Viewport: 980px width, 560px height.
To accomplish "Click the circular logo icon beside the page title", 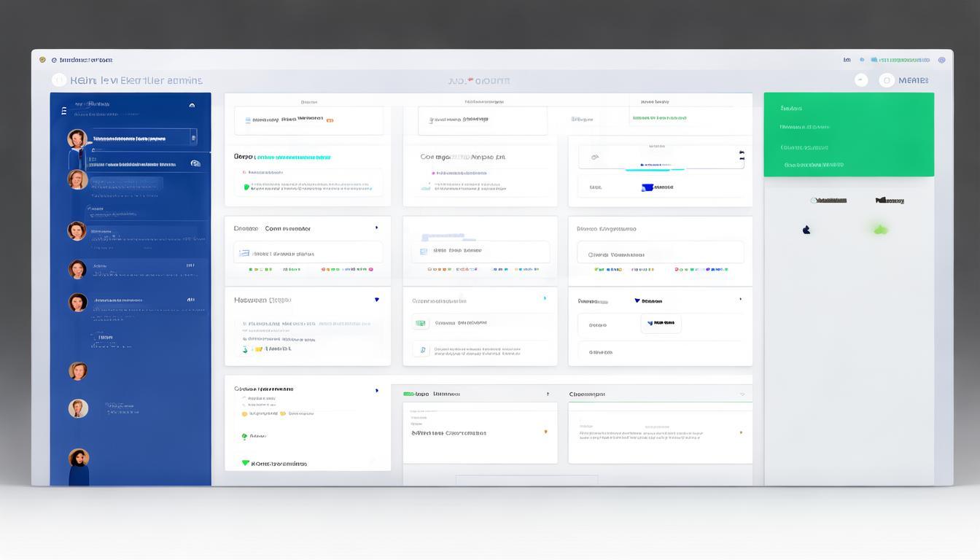I will point(59,81).
